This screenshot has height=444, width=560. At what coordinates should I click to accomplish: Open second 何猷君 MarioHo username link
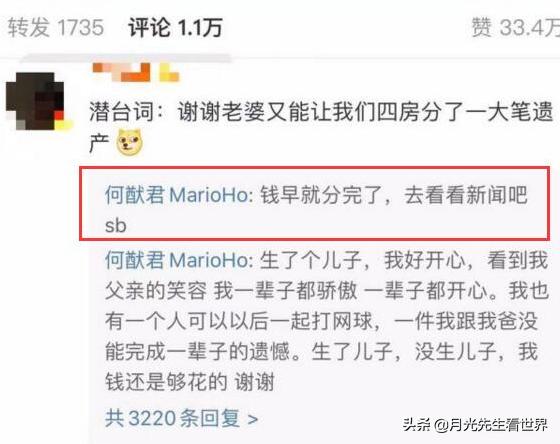(177, 260)
